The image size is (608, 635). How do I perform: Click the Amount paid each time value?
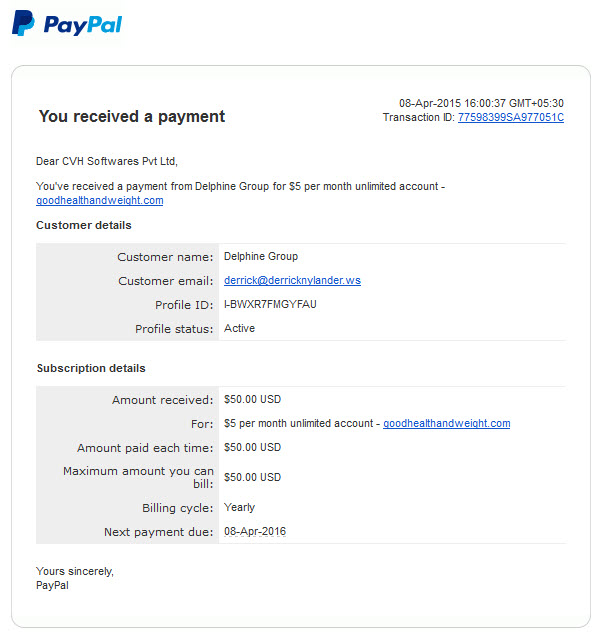click(252, 447)
